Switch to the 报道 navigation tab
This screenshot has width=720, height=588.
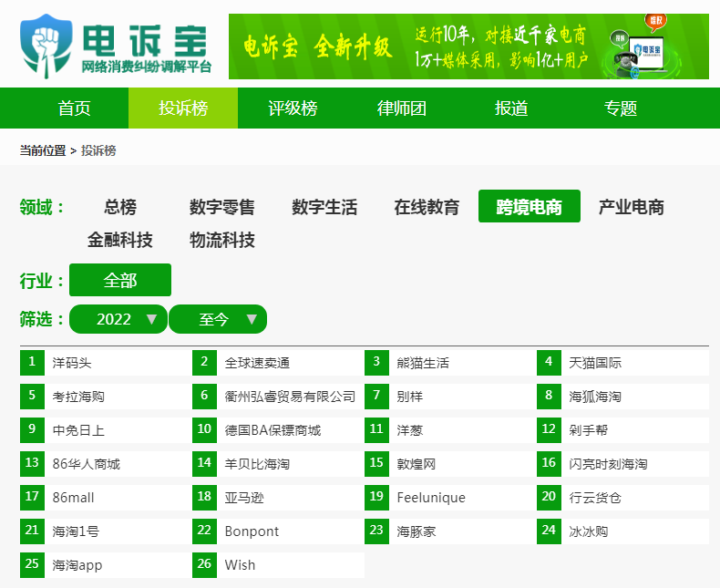[x=511, y=108]
